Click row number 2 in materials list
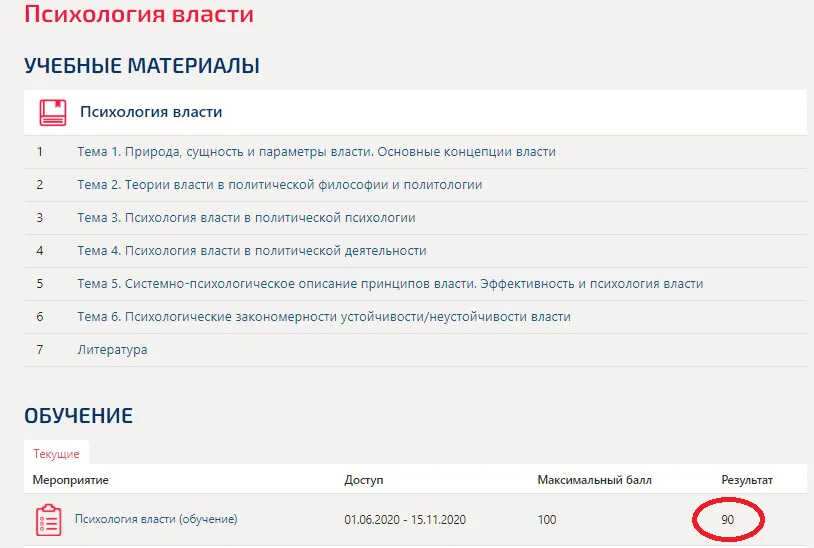 tap(39, 185)
